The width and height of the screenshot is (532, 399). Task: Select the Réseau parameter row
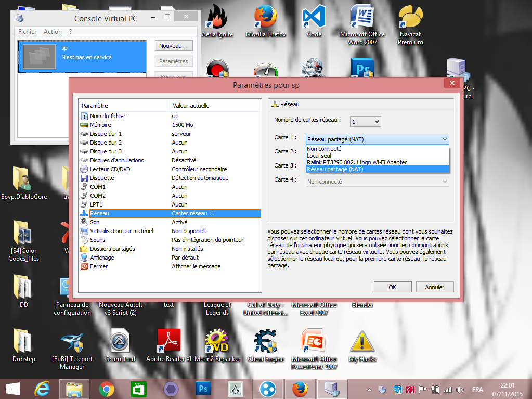170,213
